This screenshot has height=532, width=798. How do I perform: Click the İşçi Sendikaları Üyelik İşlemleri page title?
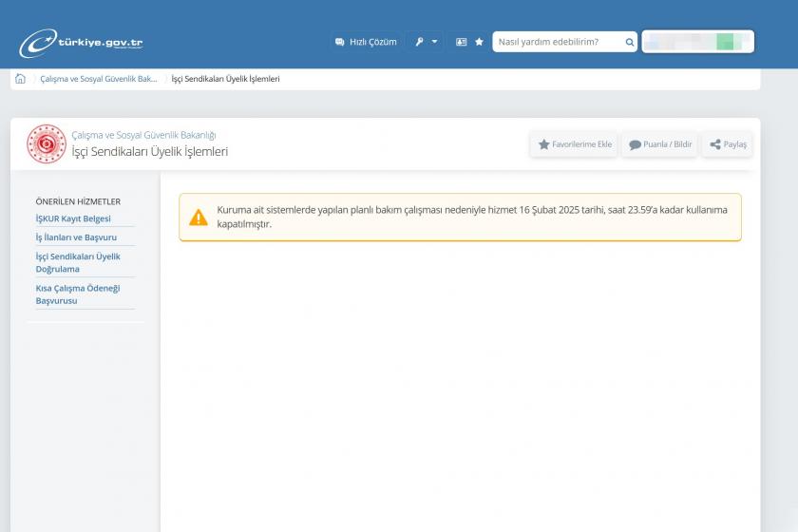click(150, 152)
